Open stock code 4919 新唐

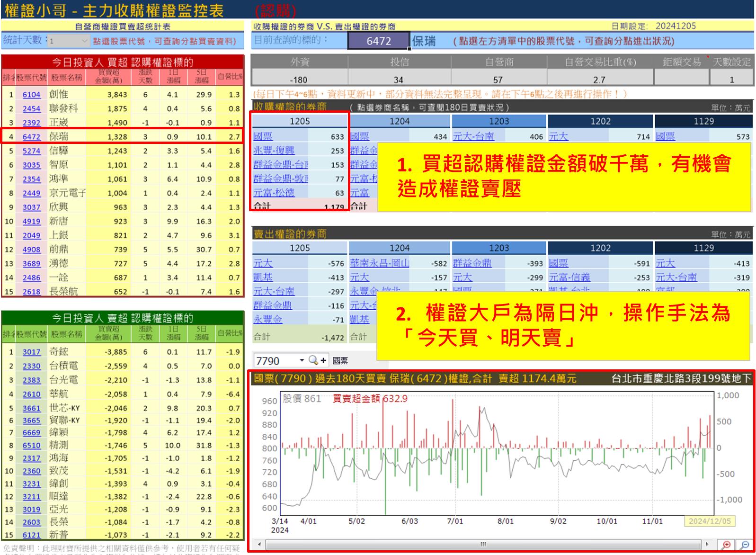(x=31, y=221)
